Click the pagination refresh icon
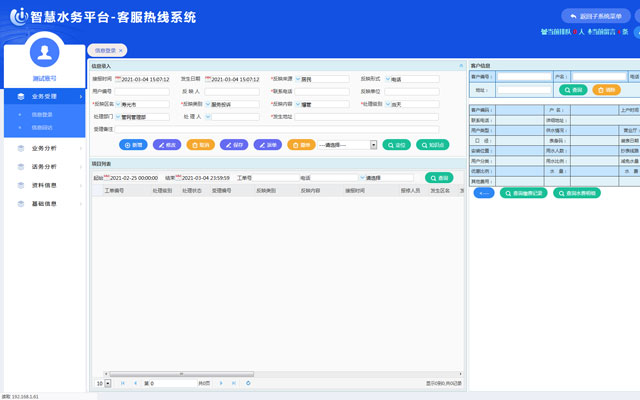 pos(248,383)
